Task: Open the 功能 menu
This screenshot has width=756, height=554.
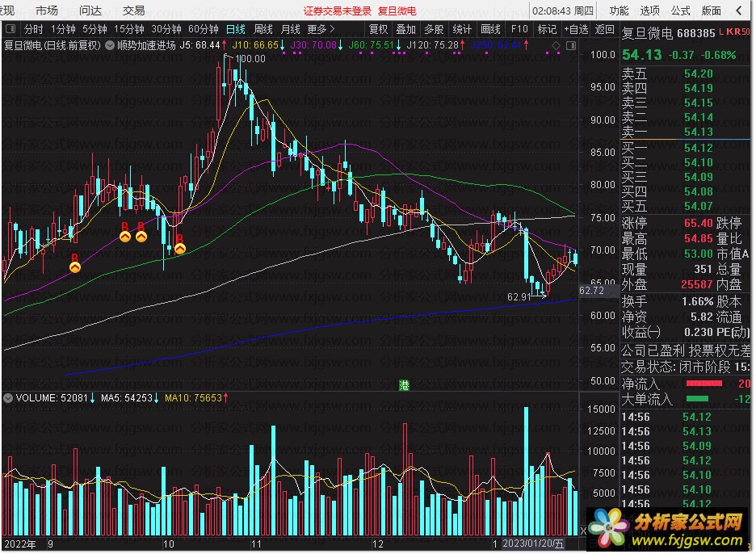Action: coord(619,10)
